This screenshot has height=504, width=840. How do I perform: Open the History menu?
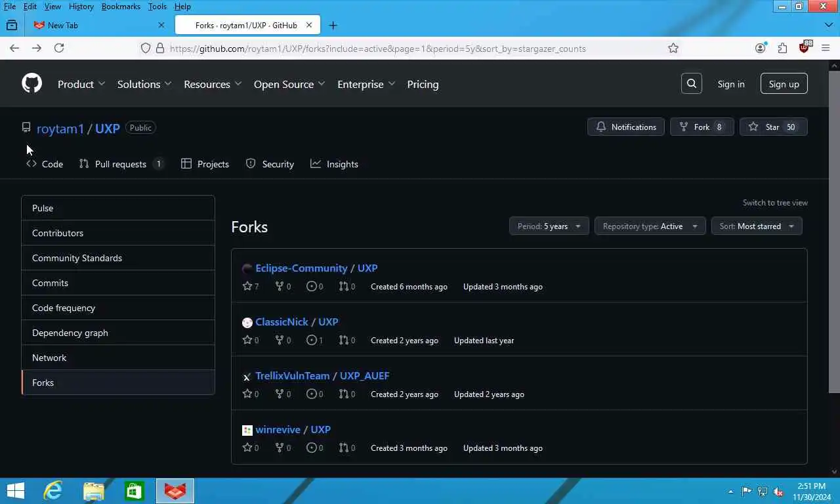point(81,7)
